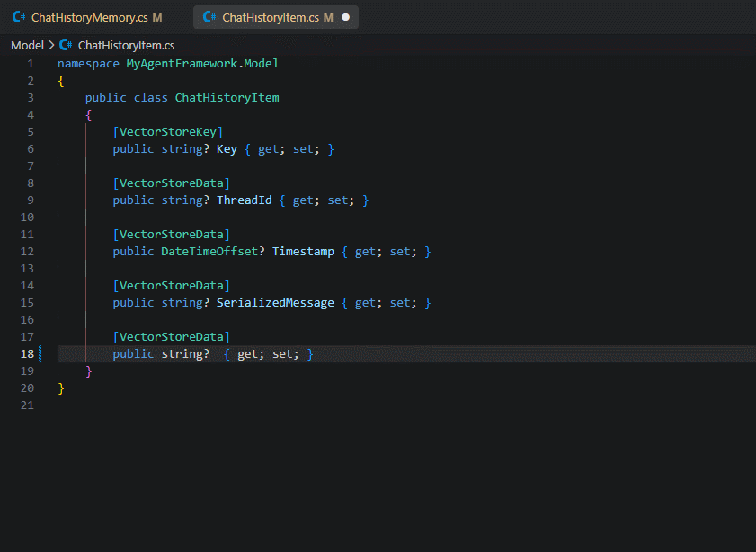
Task: Click the C# file icon in the breadcrumb
Action: [x=66, y=45]
